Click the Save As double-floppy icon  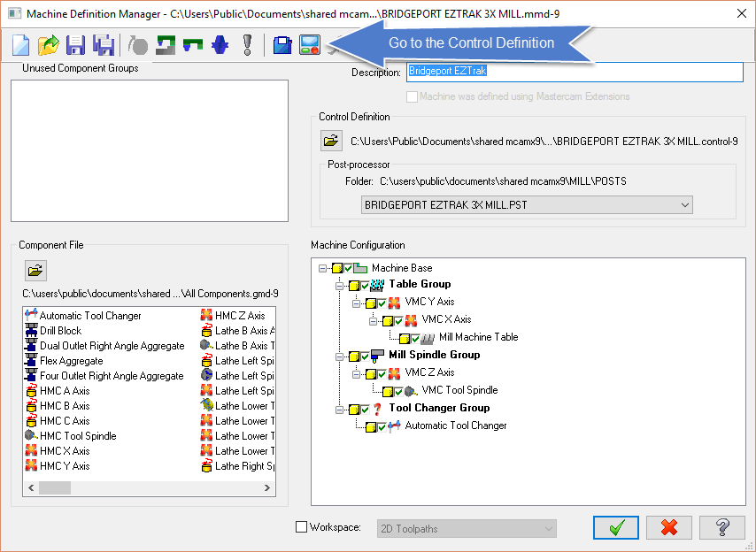[104, 45]
